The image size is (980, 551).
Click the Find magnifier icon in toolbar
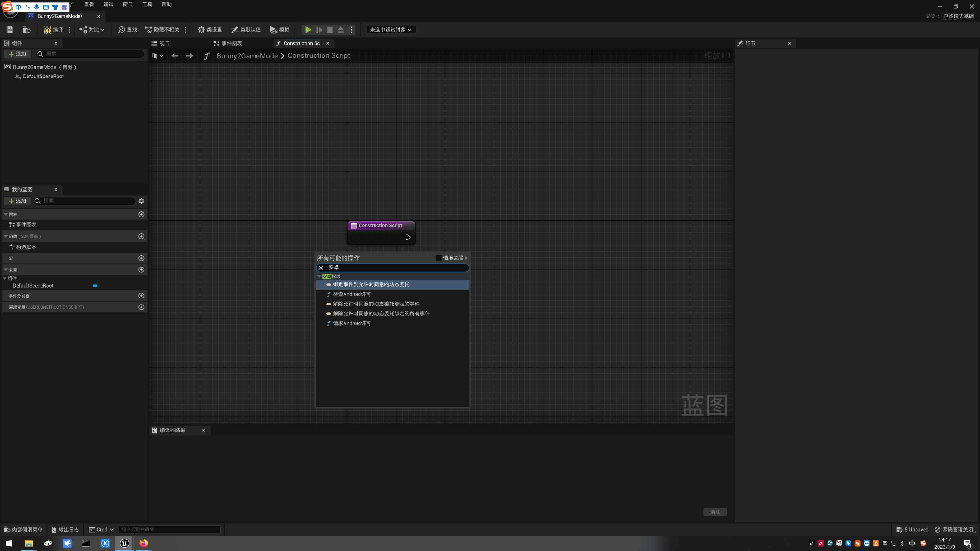coord(121,30)
